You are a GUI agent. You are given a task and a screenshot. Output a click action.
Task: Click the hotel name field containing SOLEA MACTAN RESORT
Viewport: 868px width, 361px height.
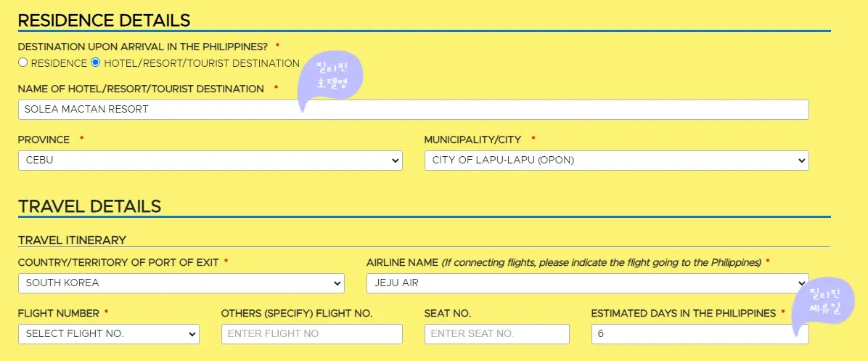pyautogui.click(x=413, y=110)
